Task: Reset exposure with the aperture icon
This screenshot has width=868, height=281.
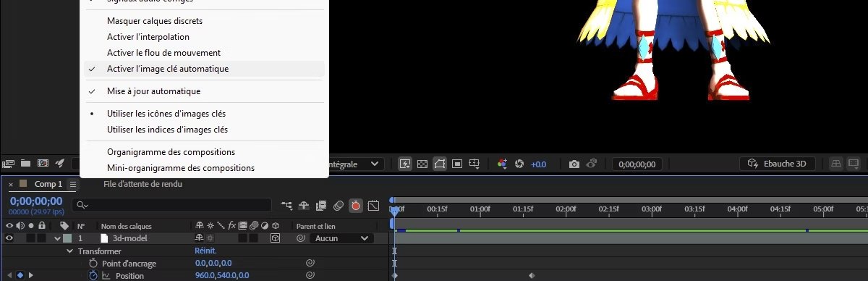Action: (x=519, y=164)
